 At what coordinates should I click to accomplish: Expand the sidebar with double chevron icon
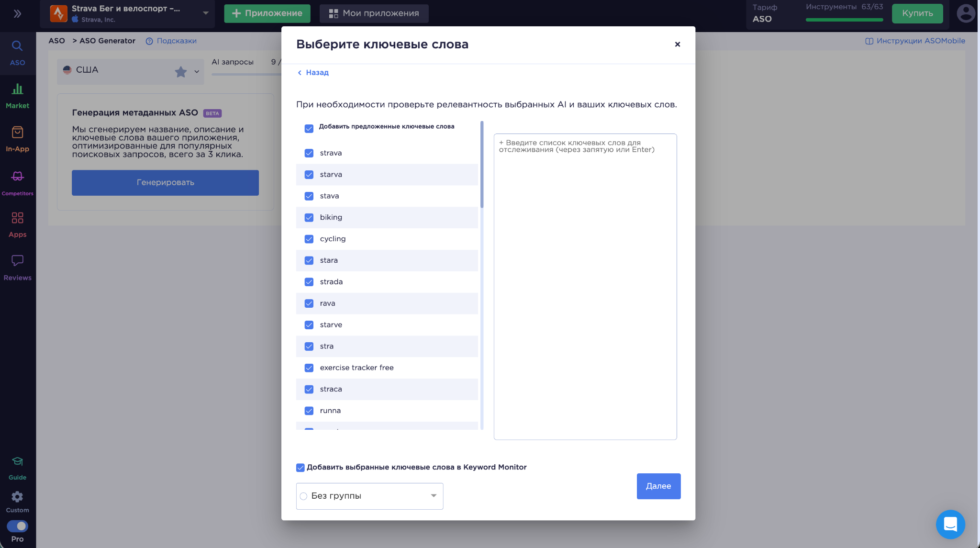[x=17, y=13]
